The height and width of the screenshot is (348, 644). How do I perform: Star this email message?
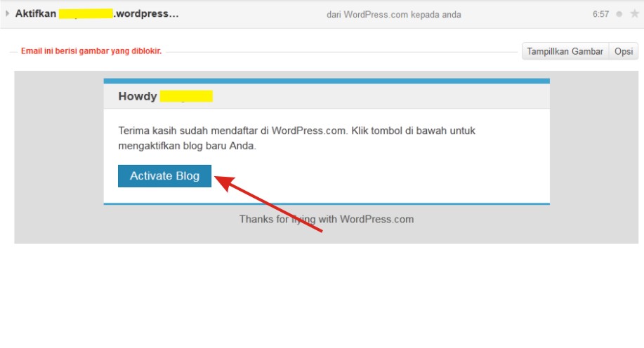tap(635, 14)
